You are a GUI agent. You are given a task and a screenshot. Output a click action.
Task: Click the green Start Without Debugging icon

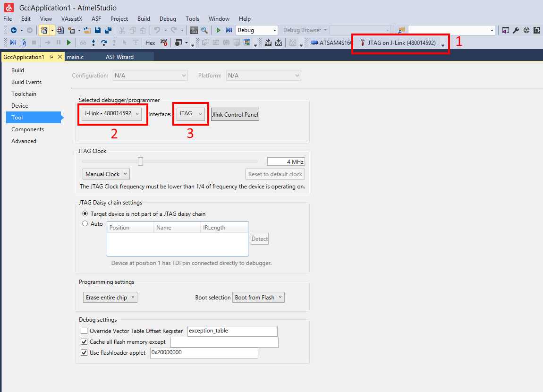[218, 31]
